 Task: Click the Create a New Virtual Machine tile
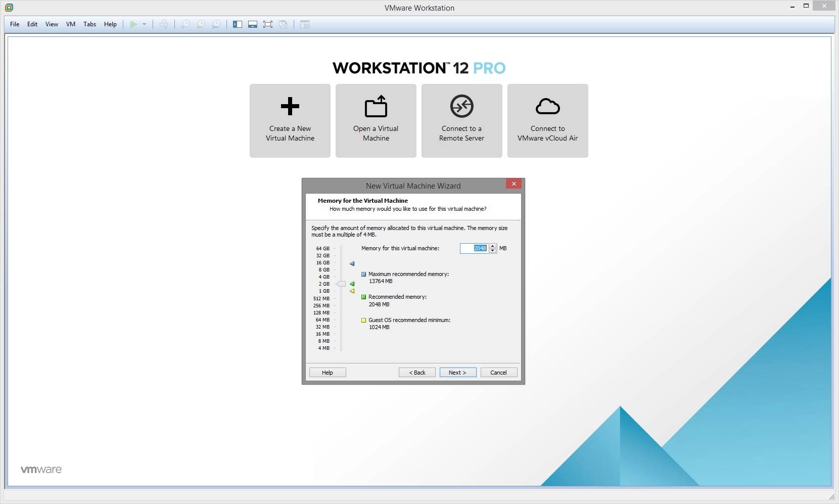(290, 121)
